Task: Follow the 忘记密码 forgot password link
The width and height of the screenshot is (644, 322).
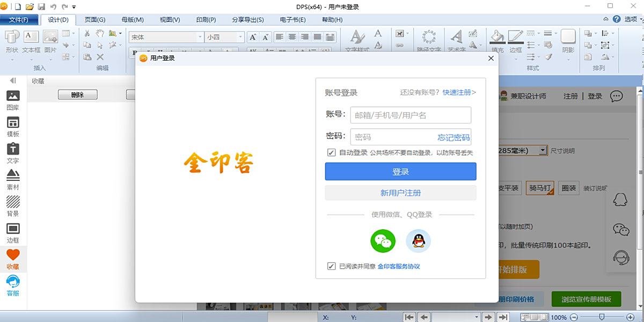Action: pos(453,137)
